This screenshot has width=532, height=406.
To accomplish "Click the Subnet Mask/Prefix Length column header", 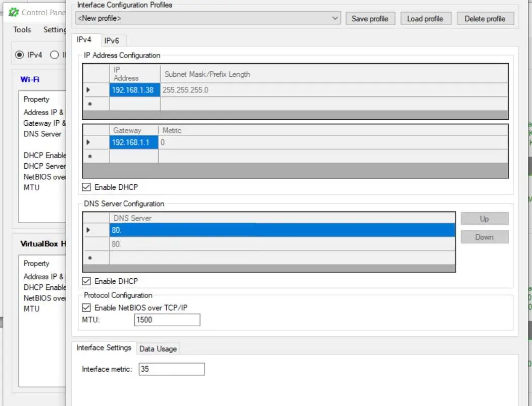I will pyautogui.click(x=334, y=74).
